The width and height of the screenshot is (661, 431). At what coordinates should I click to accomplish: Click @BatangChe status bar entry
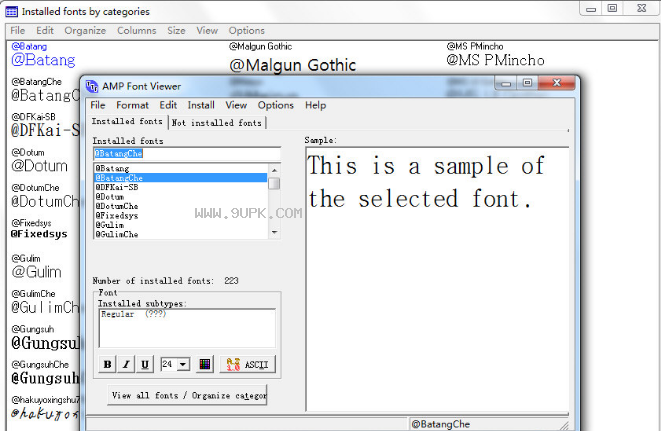441,424
